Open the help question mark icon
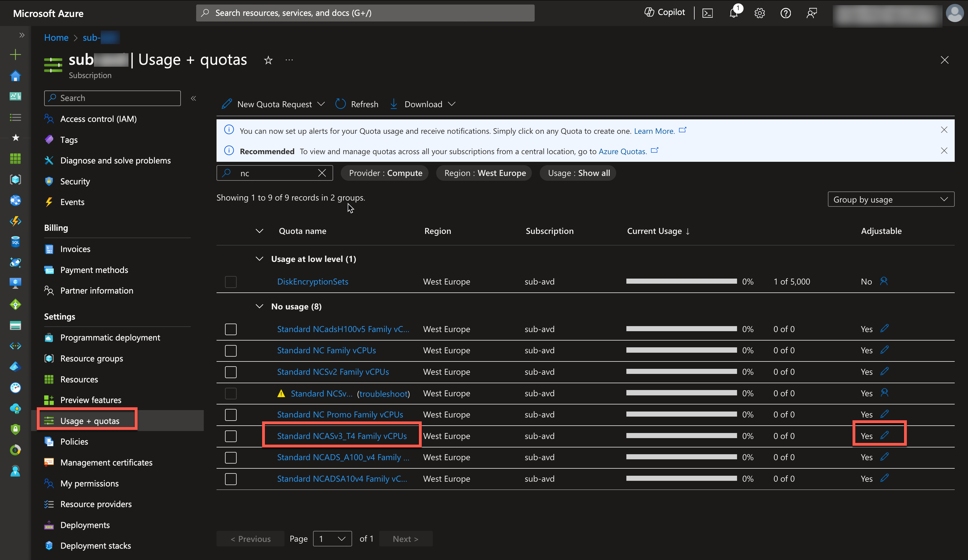The image size is (968, 560). click(x=785, y=13)
